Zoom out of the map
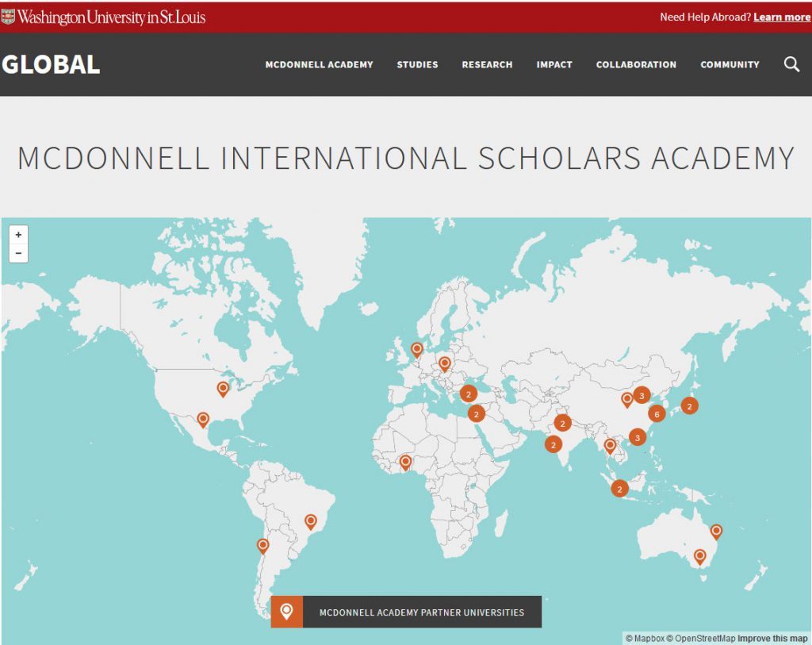This screenshot has width=812, height=645. pyautogui.click(x=19, y=253)
